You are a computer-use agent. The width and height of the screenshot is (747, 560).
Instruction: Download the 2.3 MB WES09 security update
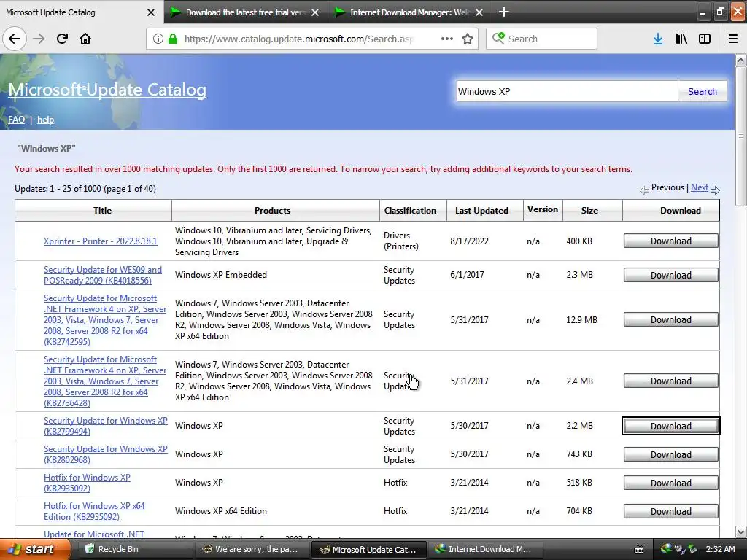[x=671, y=275]
